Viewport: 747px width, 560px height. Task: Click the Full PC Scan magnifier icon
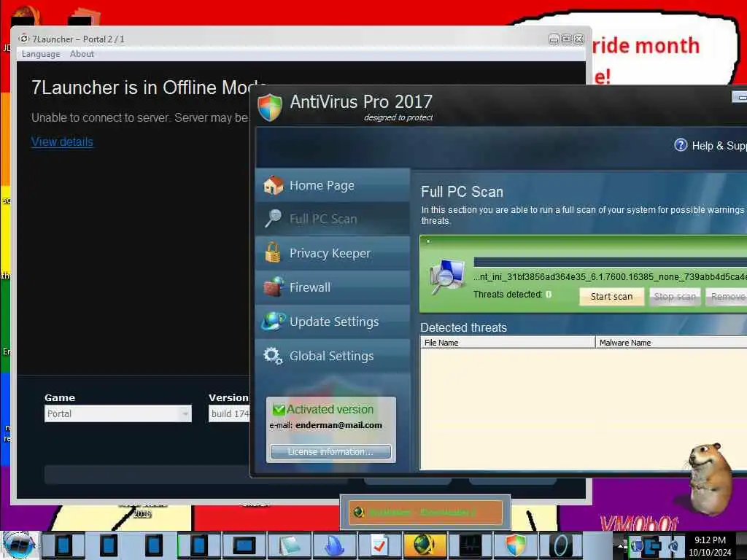click(x=274, y=219)
